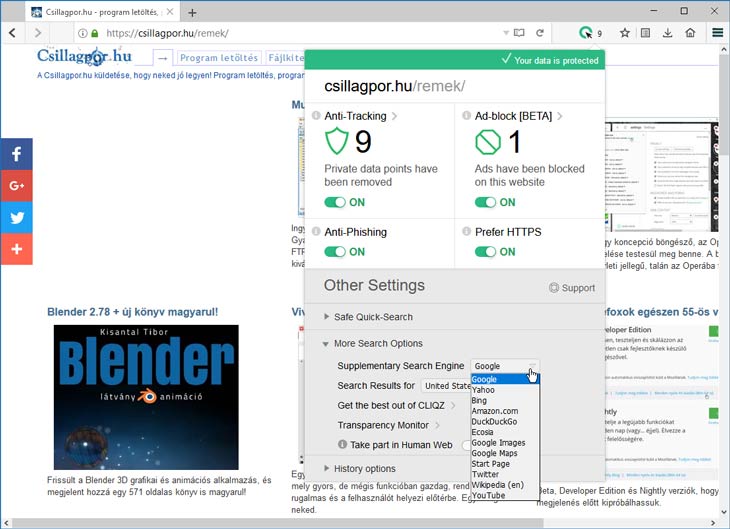Open the hamburger menu icon
The height and width of the screenshot is (529, 730).
(717, 33)
